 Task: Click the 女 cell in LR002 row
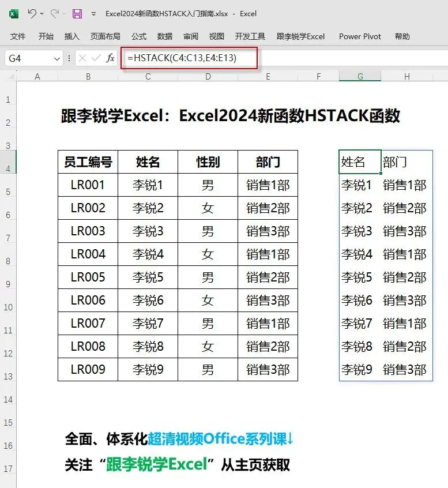point(208,208)
